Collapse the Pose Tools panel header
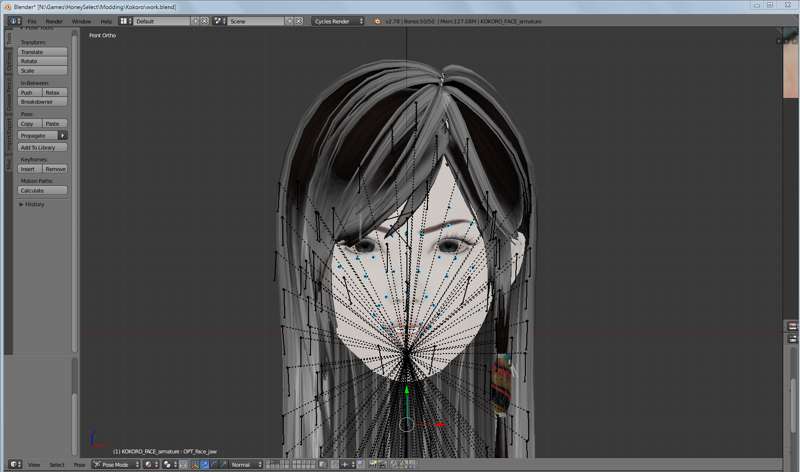The width and height of the screenshot is (800, 472). (x=37, y=29)
